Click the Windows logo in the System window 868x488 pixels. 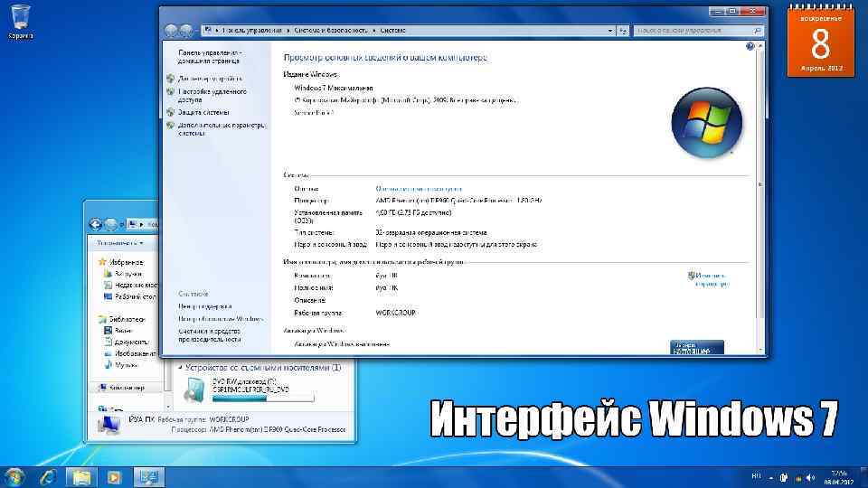(x=707, y=123)
